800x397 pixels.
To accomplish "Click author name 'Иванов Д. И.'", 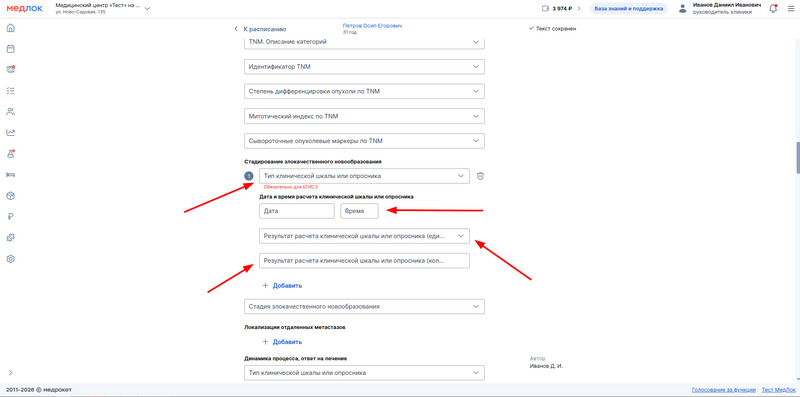I will coord(546,366).
